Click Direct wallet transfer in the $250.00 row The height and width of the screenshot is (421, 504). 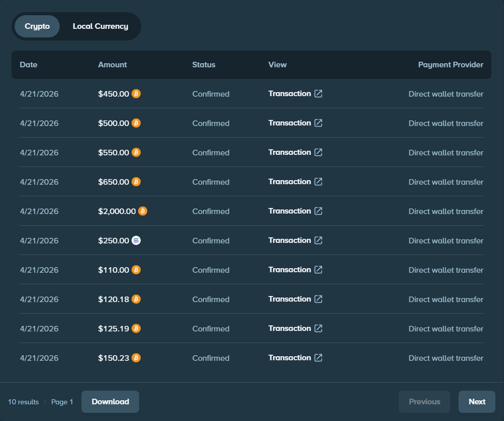(446, 240)
